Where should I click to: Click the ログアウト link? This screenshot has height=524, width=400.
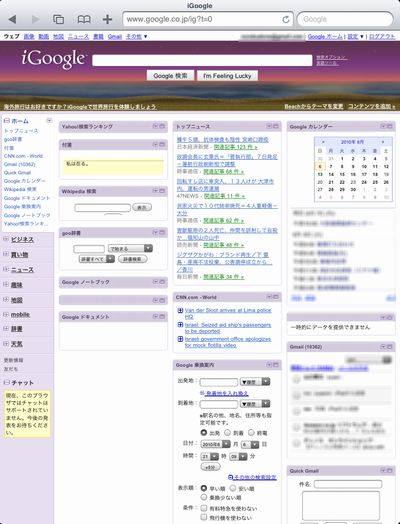pos(382,36)
